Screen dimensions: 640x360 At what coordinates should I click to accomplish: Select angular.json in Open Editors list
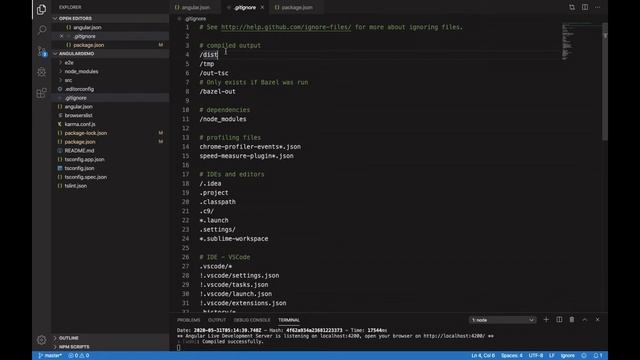click(x=87, y=27)
